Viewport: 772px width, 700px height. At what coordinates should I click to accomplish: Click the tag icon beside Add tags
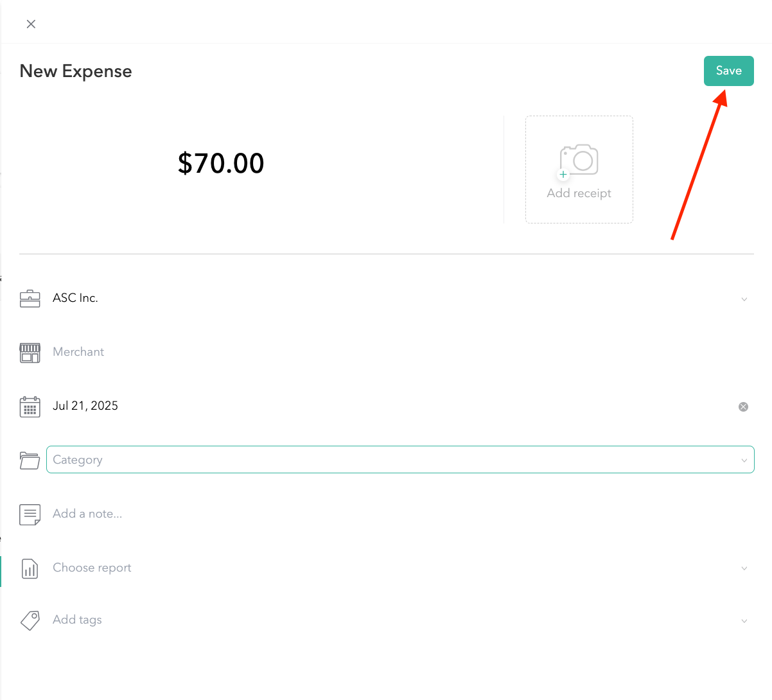tap(30, 620)
